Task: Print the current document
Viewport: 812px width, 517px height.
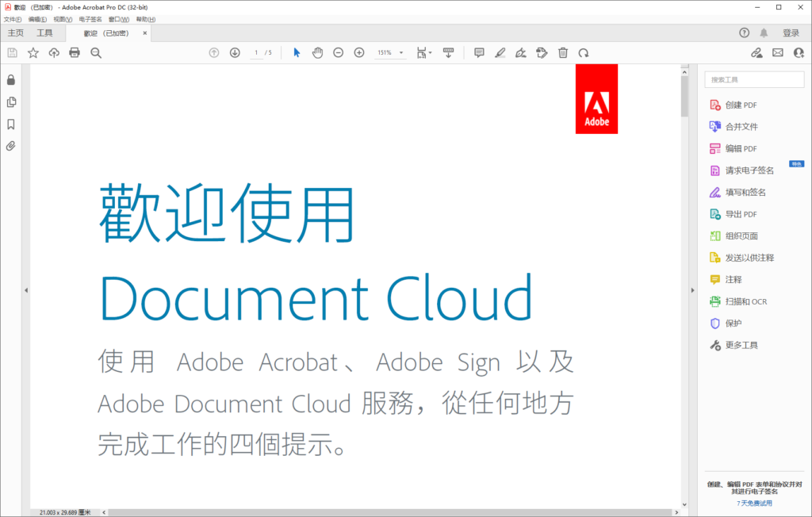Action: 74,52
